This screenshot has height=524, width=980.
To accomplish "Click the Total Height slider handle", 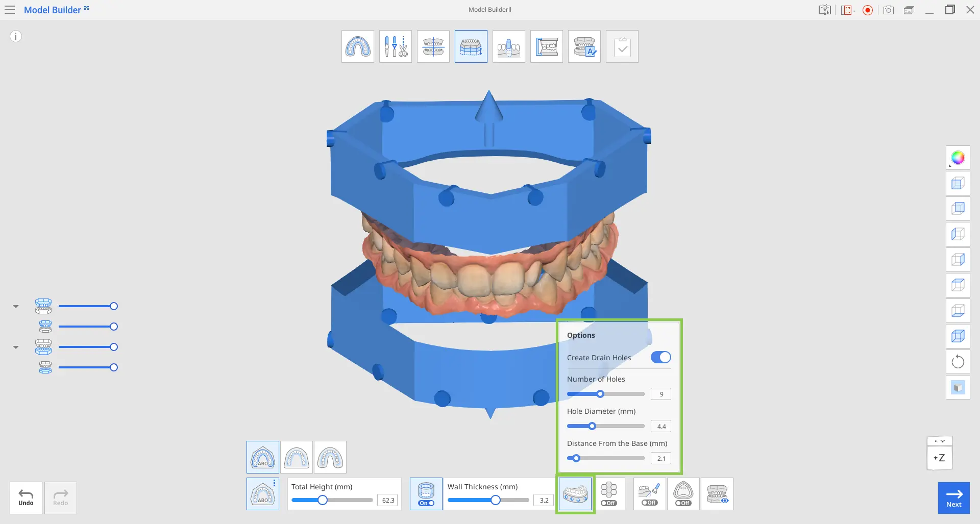I will 323,500.
